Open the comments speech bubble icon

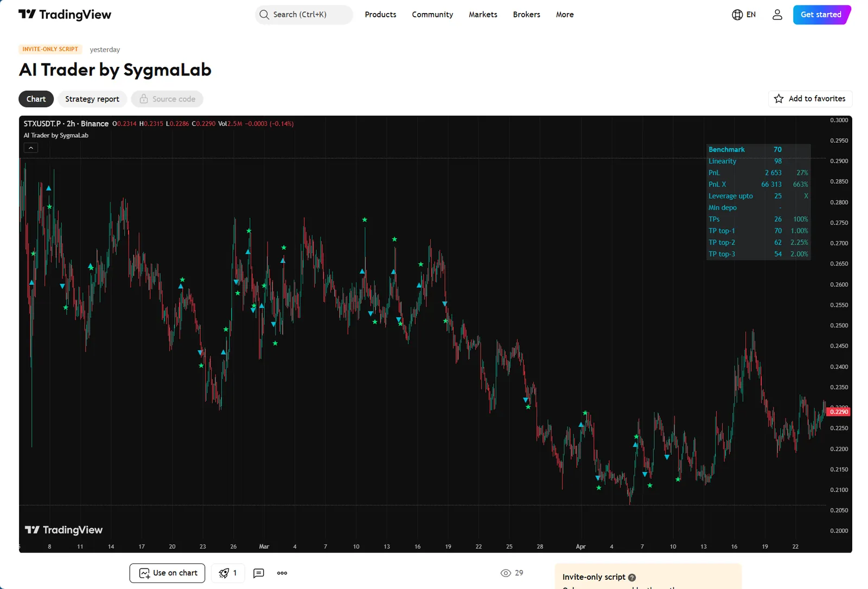(x=259, y=573)
